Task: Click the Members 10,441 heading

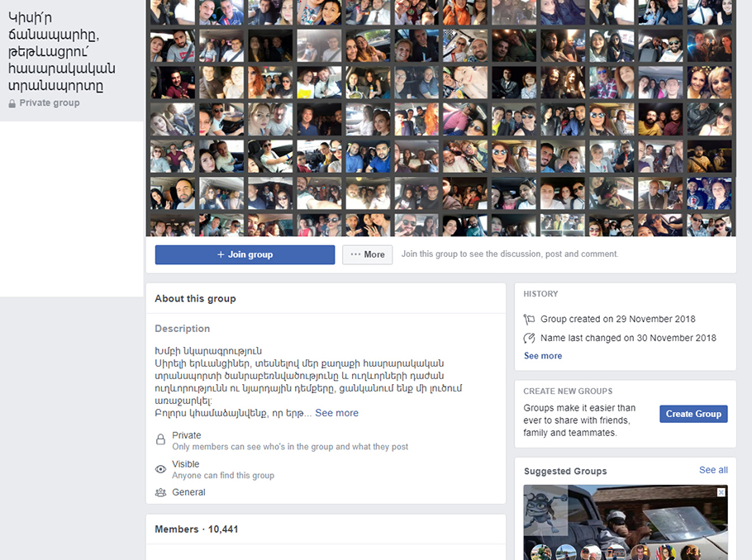Action: pyautogui.click(x=196, y=529)
